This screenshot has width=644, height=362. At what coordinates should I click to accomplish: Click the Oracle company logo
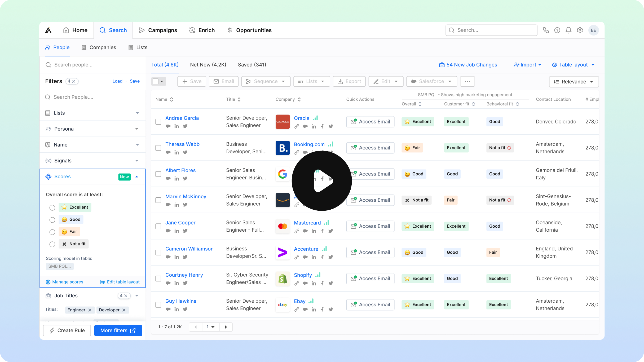click(283, 122)
